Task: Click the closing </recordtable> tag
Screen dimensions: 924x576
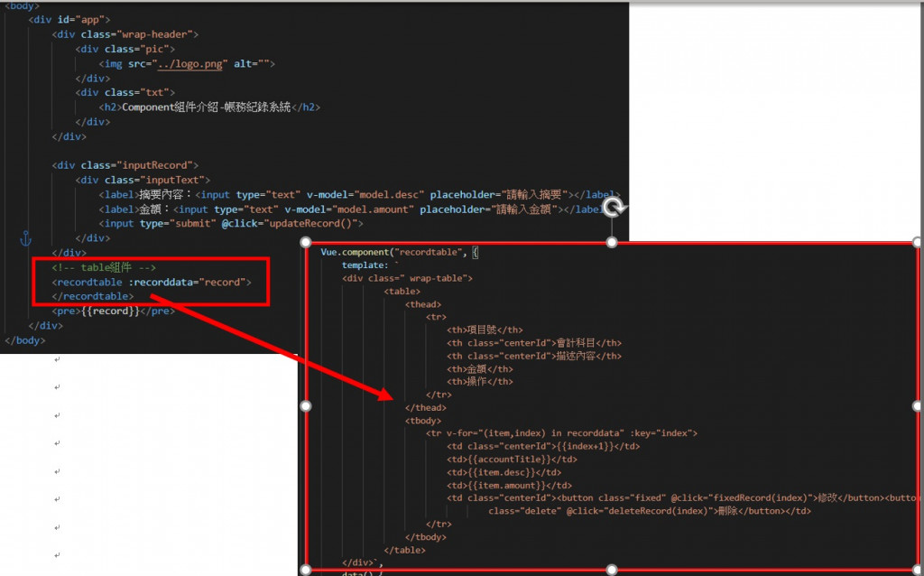Action: tap(93, 296)
